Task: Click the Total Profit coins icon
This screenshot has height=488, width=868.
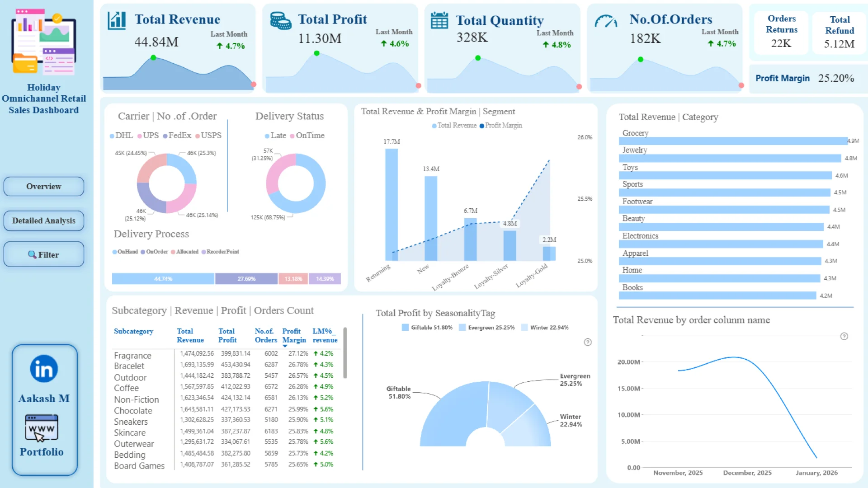Action: (x=280, y=20)
